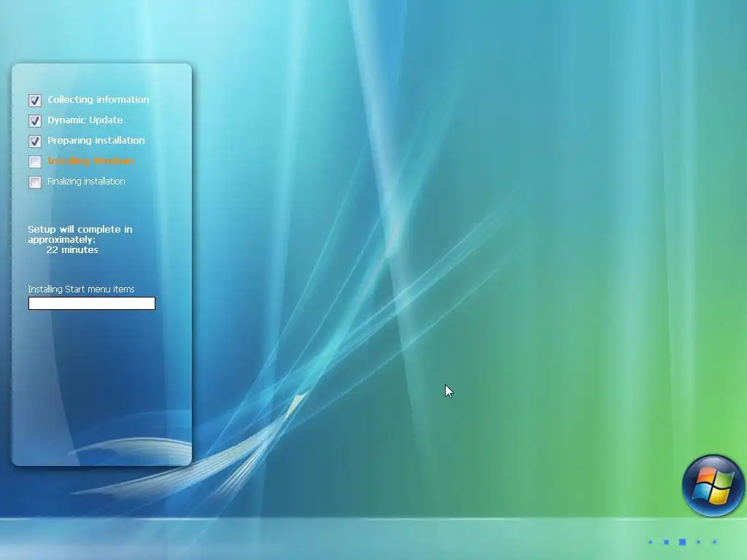Click the Finalizing installation checkbox
This screenshot has width=747, height=560.
pyautogui.click(x=35, y=182)
